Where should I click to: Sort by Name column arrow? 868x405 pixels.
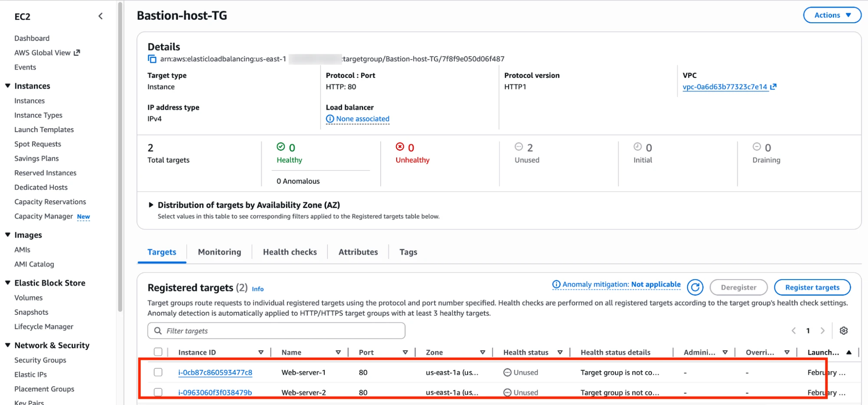(x=338, y=352)
